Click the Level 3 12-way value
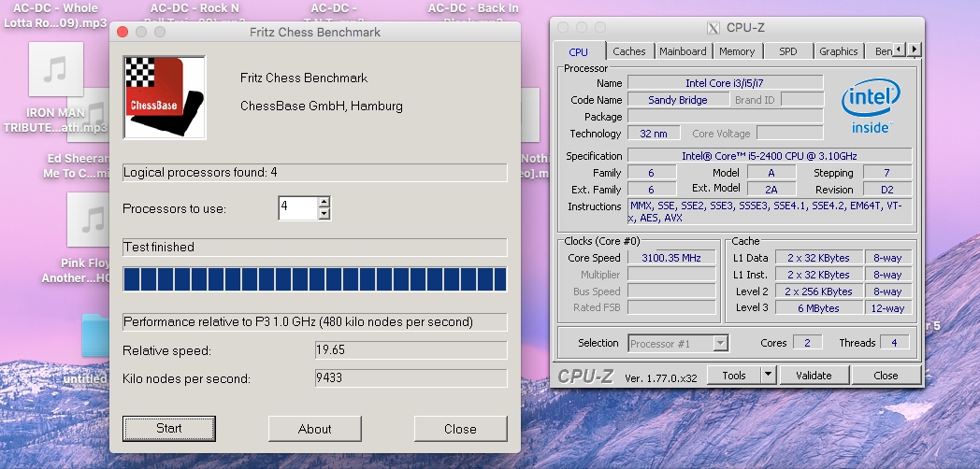 coord(888,308)
